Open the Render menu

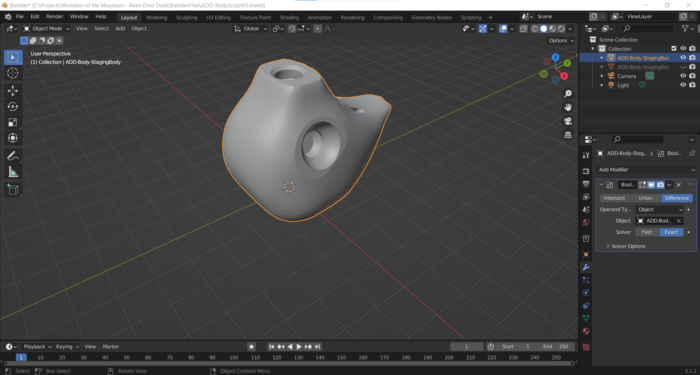point(54,17)
